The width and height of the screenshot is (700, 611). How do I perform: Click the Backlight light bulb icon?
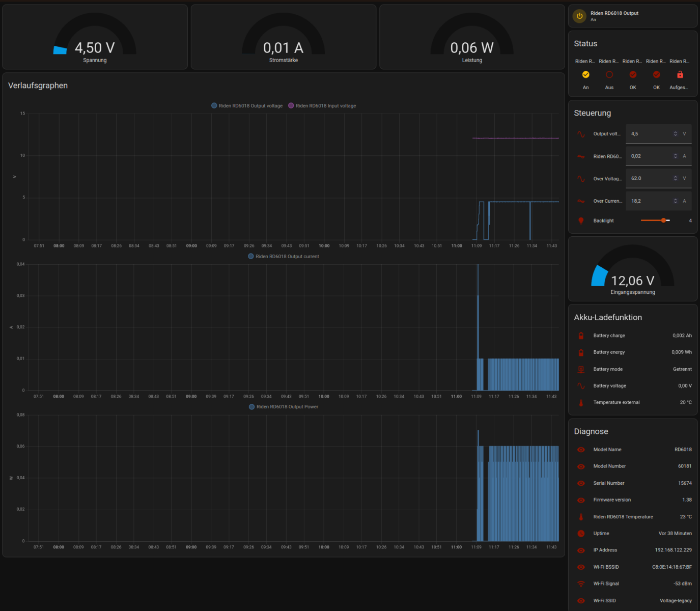tap(581, 220)
